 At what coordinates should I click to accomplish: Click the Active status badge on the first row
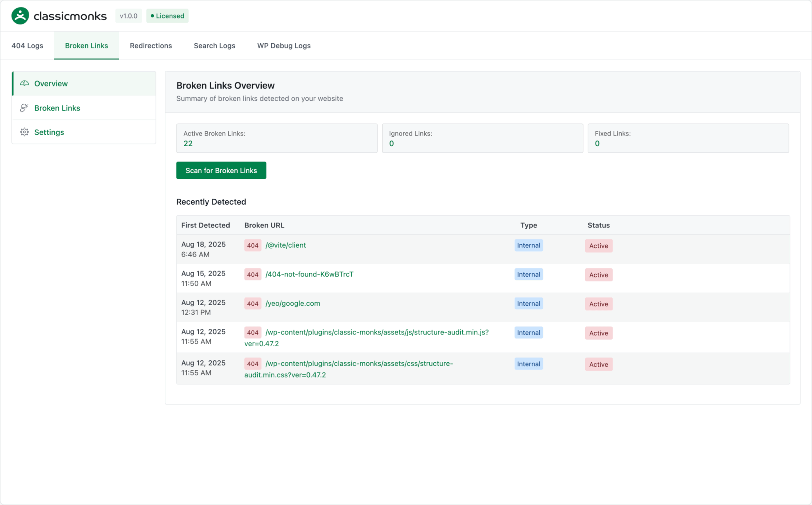coord(599,246)
